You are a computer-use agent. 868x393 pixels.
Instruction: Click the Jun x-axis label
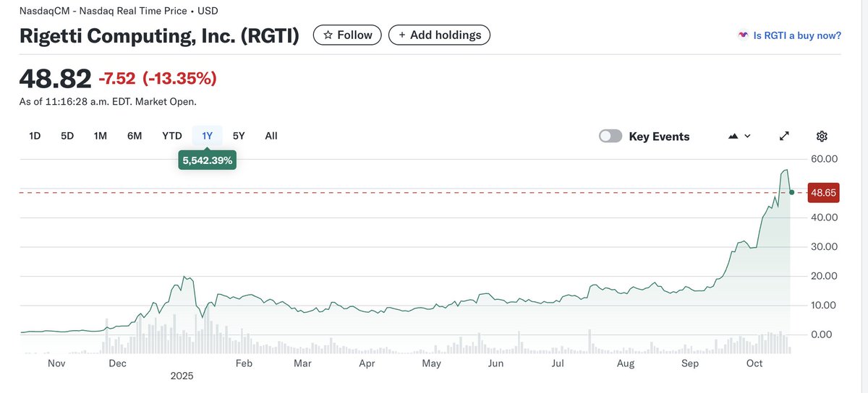(495, 363)
